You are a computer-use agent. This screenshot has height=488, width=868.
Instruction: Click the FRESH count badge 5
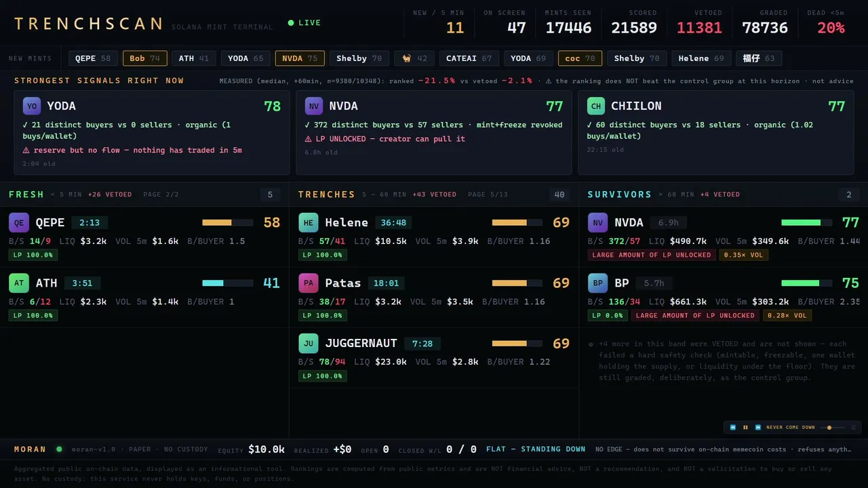pos(270,195)
